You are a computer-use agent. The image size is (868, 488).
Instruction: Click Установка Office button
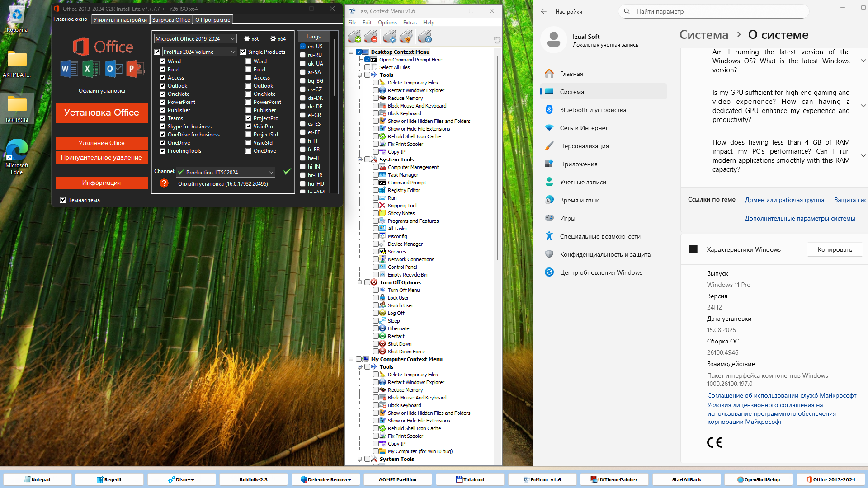click(x=102, y=113)
